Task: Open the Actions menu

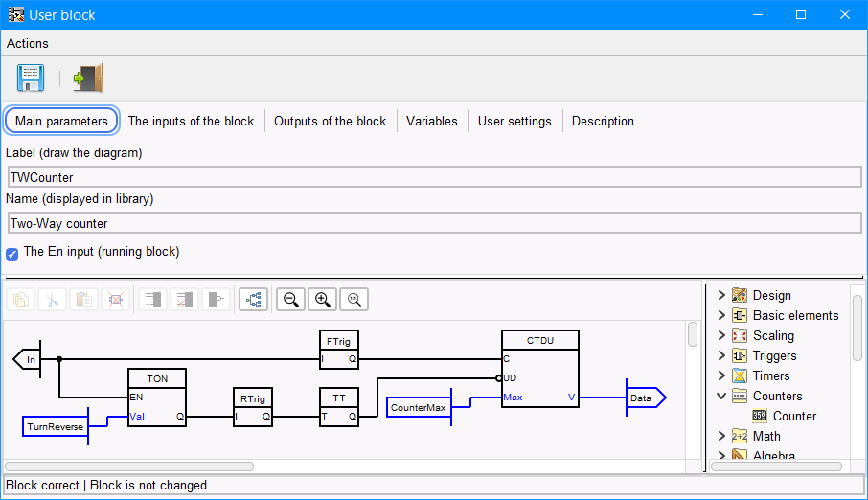Action: (28, 43)
